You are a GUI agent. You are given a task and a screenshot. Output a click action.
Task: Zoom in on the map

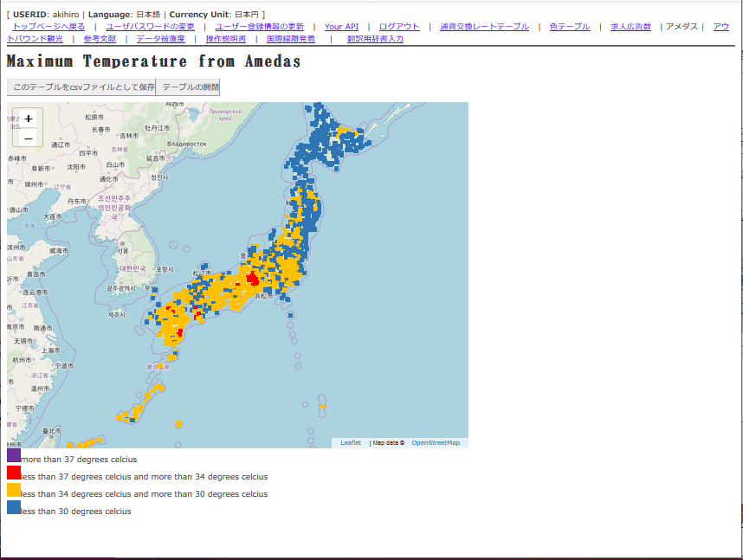(28, 119)
